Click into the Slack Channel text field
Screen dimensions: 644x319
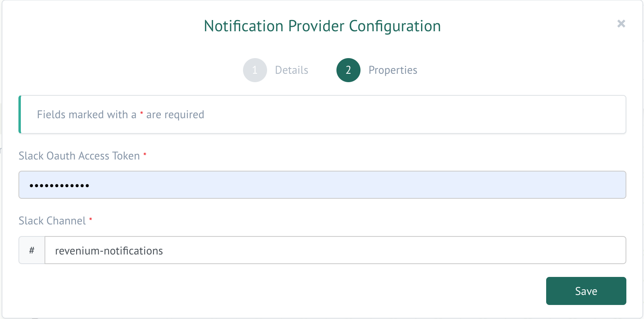(x=335, y=250)
